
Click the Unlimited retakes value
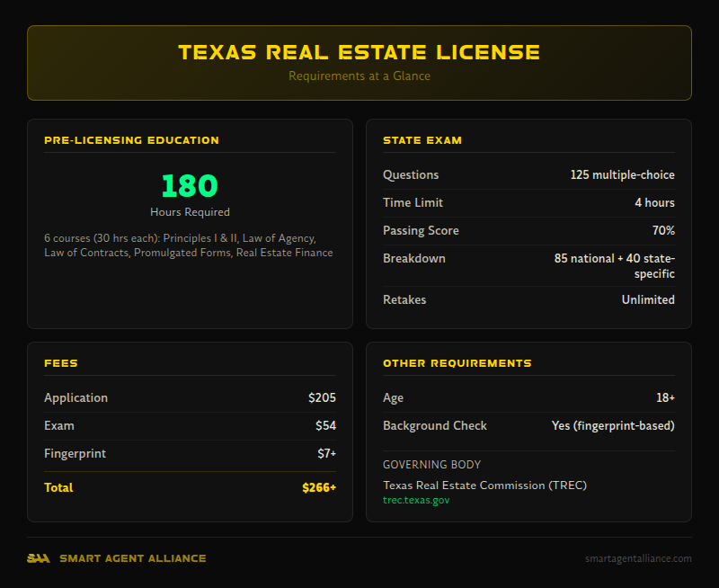point(648,299)
